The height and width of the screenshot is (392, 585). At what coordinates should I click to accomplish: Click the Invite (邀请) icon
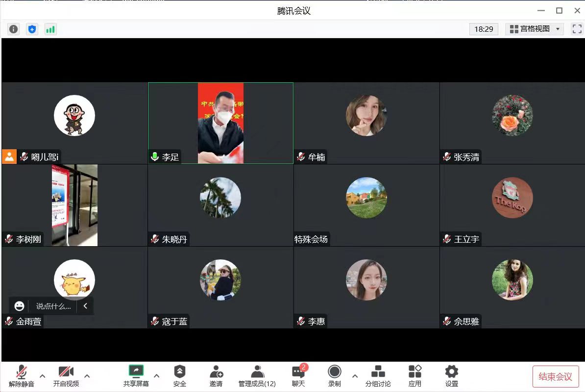coord(216,376)
